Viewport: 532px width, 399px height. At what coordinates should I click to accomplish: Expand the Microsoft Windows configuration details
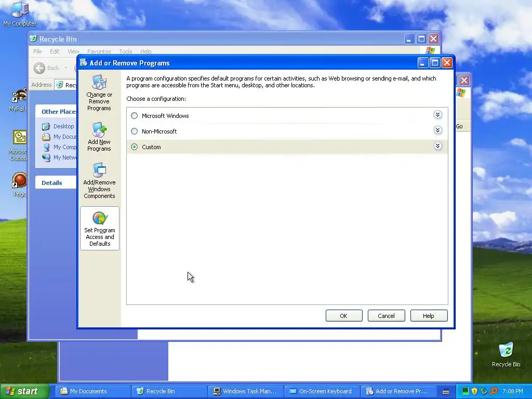pyautogui.click(x=437, y=115)
